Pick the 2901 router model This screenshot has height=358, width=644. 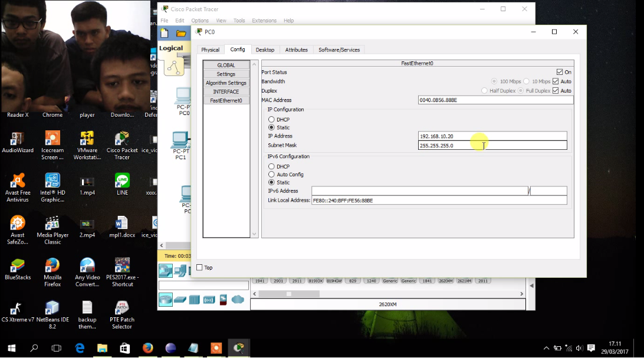(x=278, y=281)
